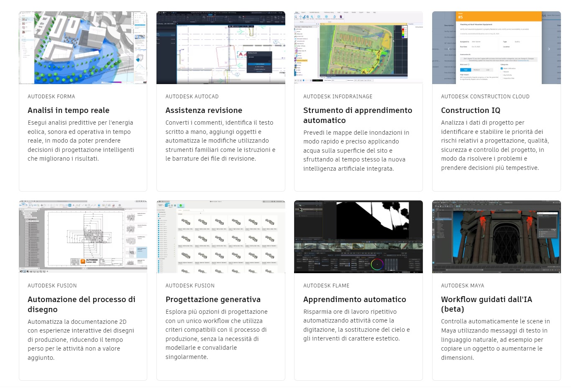The width and height of the screenshot is (571, 392).
Task: Open the InfoDrainage flood map thumbnail
Action: [x=358, y=48]
